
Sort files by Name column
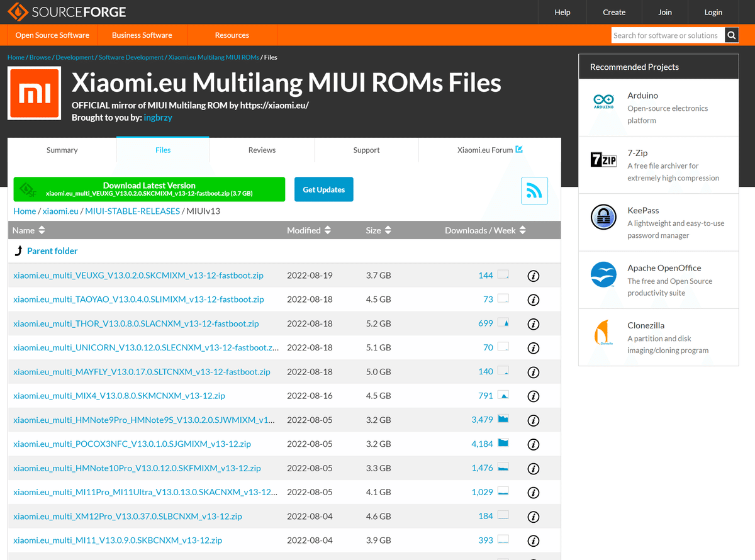point(29,230)
